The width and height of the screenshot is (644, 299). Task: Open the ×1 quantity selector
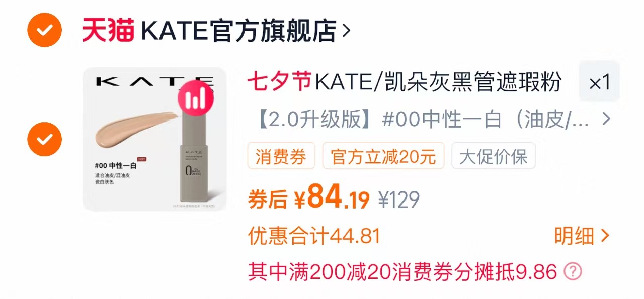tap(599, 82)
